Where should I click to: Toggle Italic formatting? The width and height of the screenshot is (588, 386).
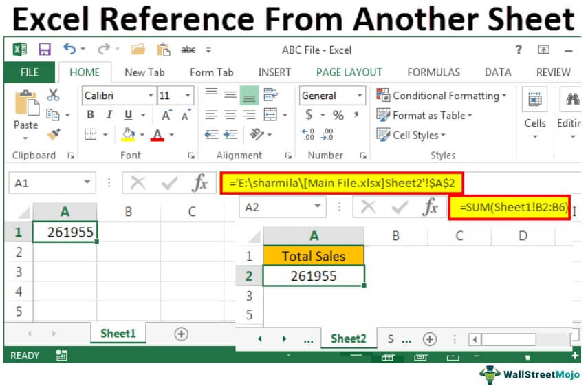[x=109, y=115]
